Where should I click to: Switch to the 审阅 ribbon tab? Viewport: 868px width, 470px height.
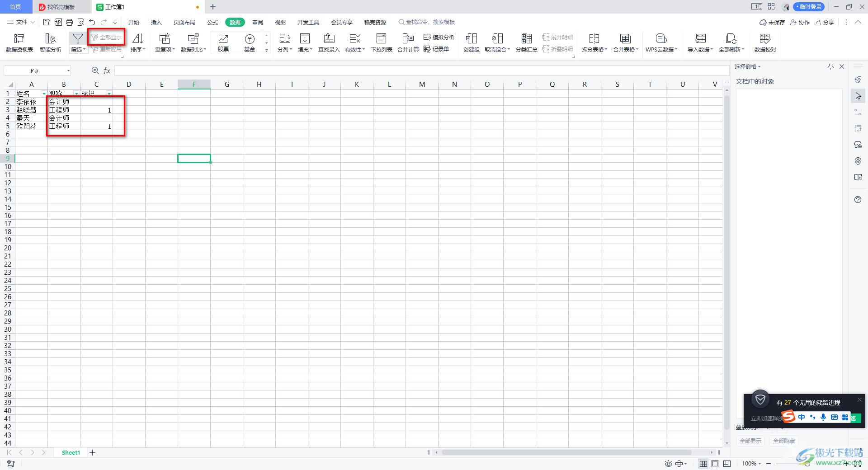pos(258,22)
